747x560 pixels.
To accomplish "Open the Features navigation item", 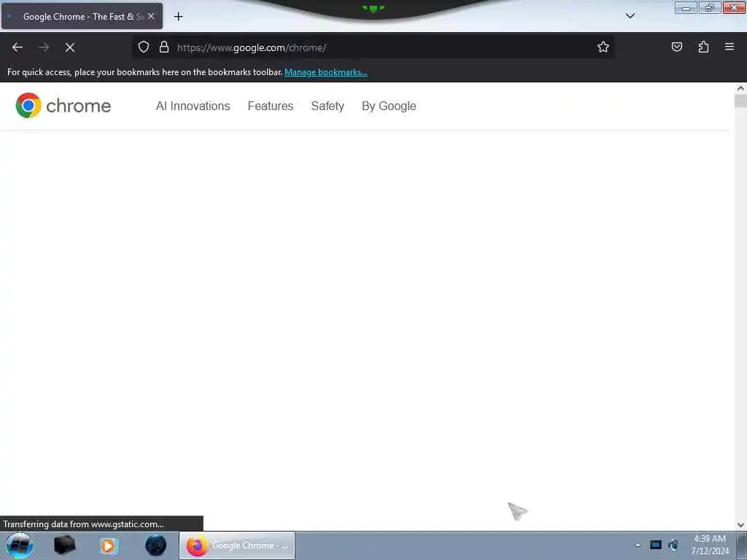I will pos(271,106).
